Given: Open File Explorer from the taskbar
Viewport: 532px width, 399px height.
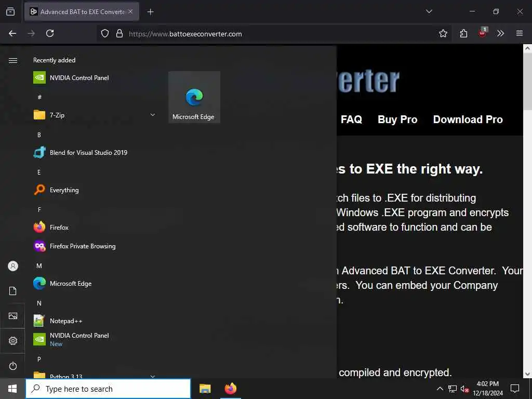Looking at the screenshot, I should coord(205,389).
